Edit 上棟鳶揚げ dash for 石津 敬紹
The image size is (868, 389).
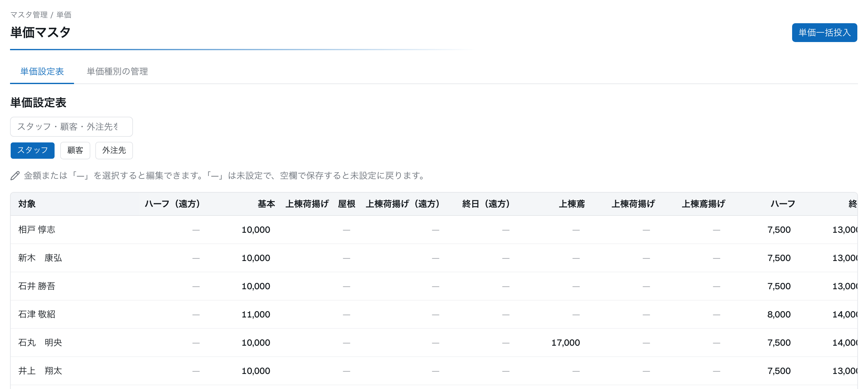tap(716, 315)
